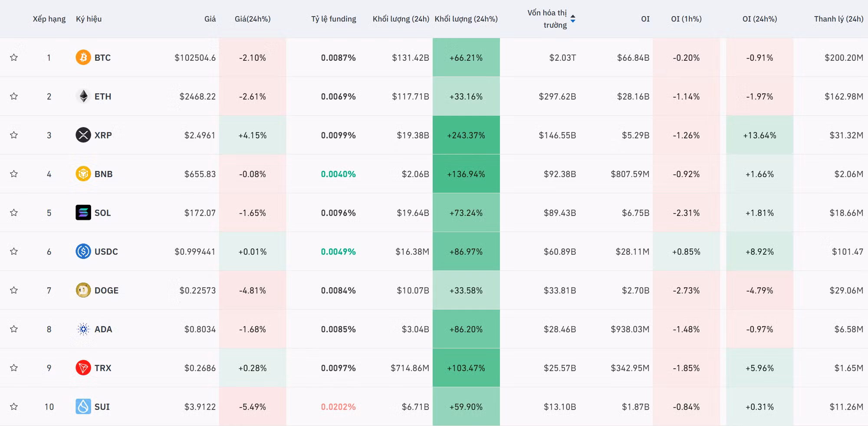Click BTC price $102504.6
The image size is (868, 426).
195,58
